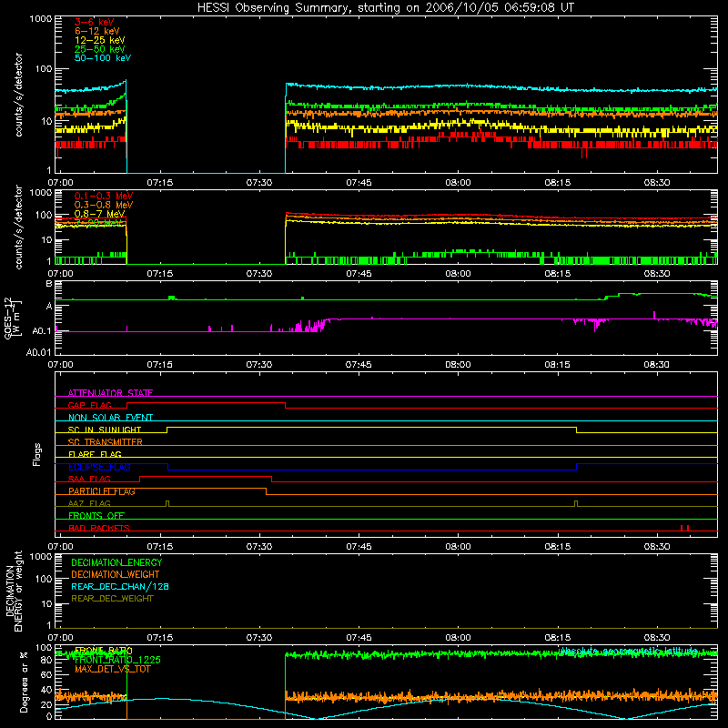Select the Absolute geomagnetic latitude label

click(628, 651)
